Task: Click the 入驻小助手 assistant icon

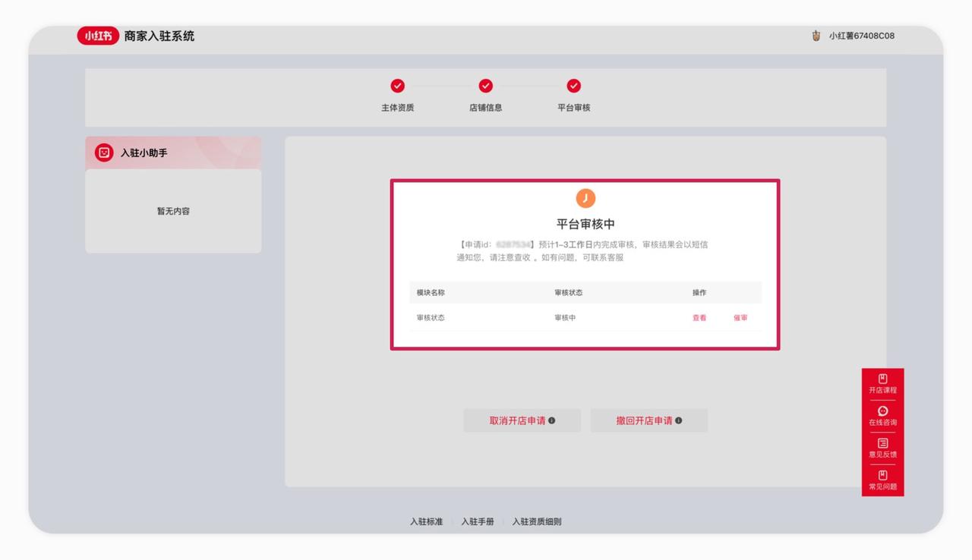Action: point(104,153)
